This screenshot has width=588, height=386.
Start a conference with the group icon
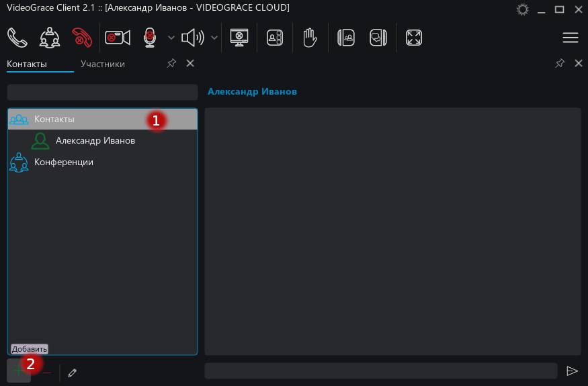(50, 38)
